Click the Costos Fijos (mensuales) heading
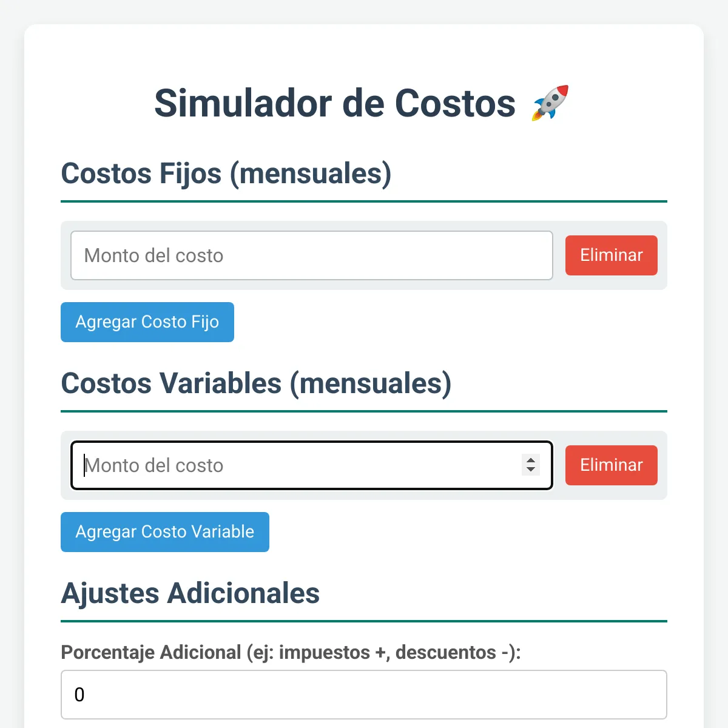 pyautogui.click(x=226, y=174)
